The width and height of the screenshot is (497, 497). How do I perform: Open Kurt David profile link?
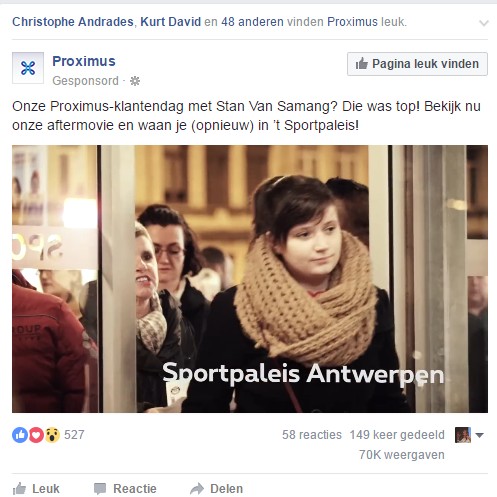pos(171,22)
